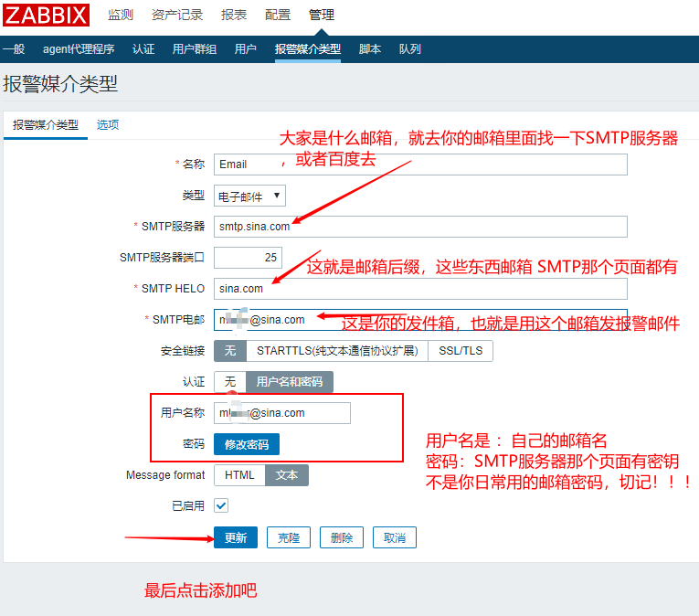
Task: Go to 一般 submenu
Action: click(14, 49)
